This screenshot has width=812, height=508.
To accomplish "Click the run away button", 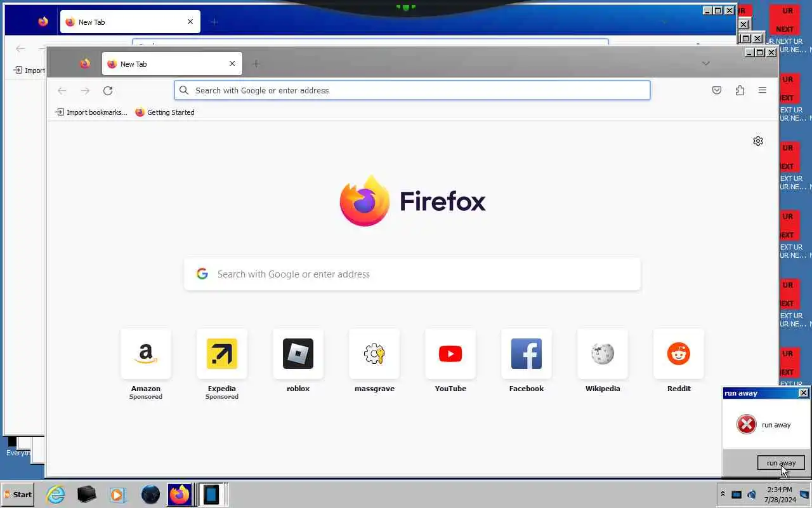I will coord(781,463).
